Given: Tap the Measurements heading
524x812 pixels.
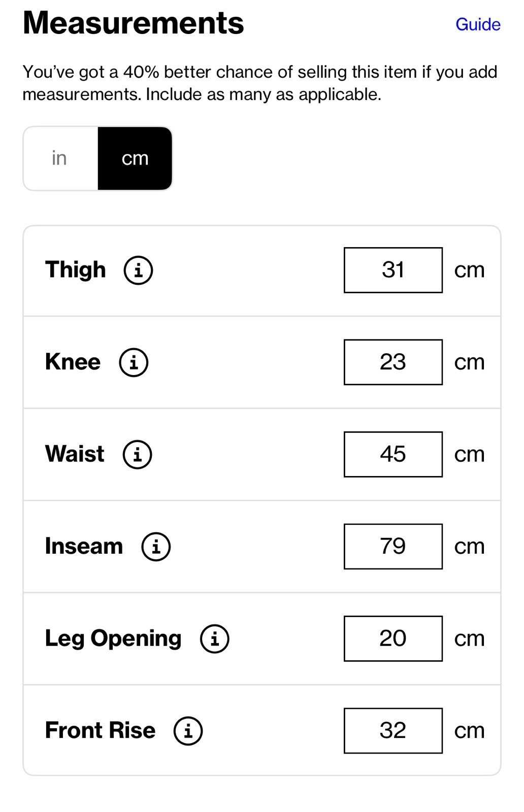Looking at the screenshot, I should point(134,23).
